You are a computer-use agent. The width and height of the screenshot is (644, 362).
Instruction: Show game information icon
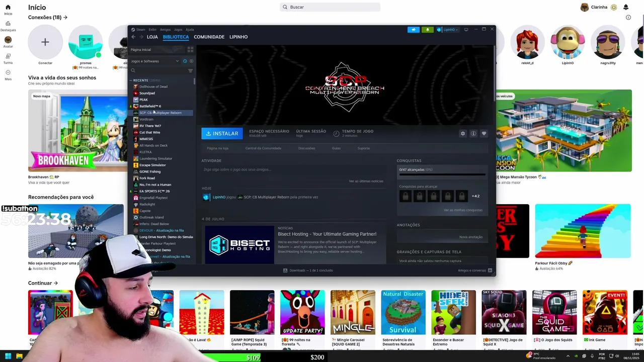point(473,133)
